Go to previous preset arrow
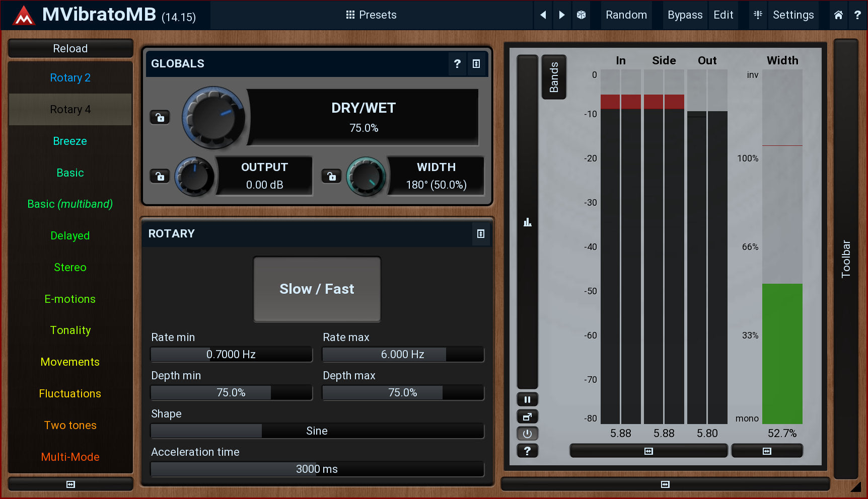Image resolution: width=868 pixels, height=499 pixels. tap(543, 15)
